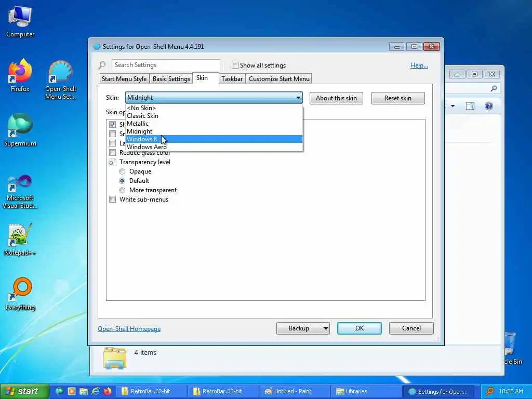Screen dimensions: 532x399
Task: Select the Opaque radio button
Action: [122, 171]
